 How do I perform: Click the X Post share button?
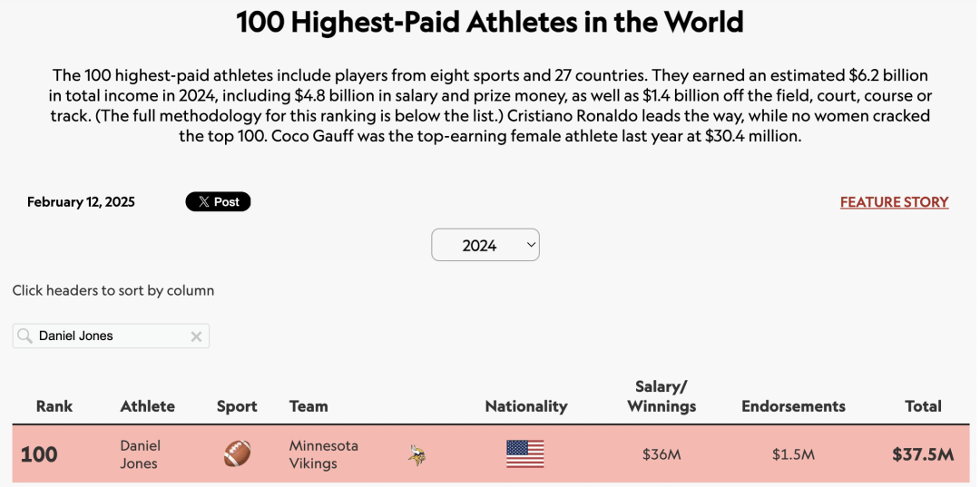click(x=218, y=201)
